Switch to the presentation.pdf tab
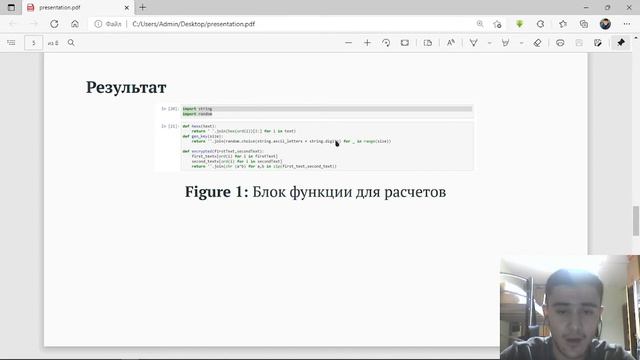The image size is (640, 360). [77, 7]
